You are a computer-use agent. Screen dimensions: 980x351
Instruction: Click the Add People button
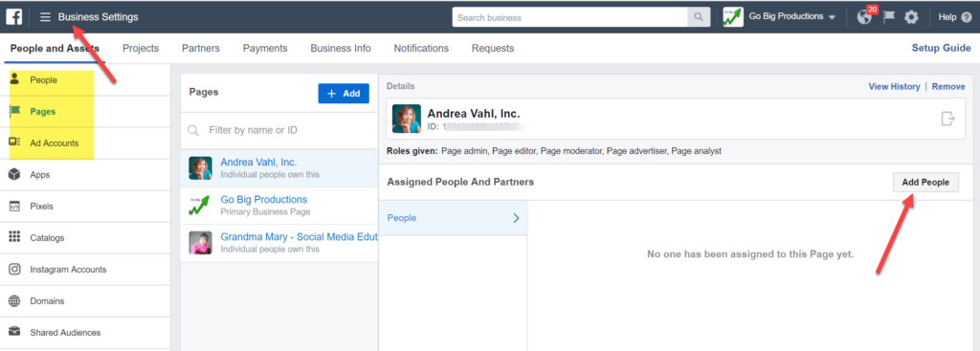[x=925, y=183]
